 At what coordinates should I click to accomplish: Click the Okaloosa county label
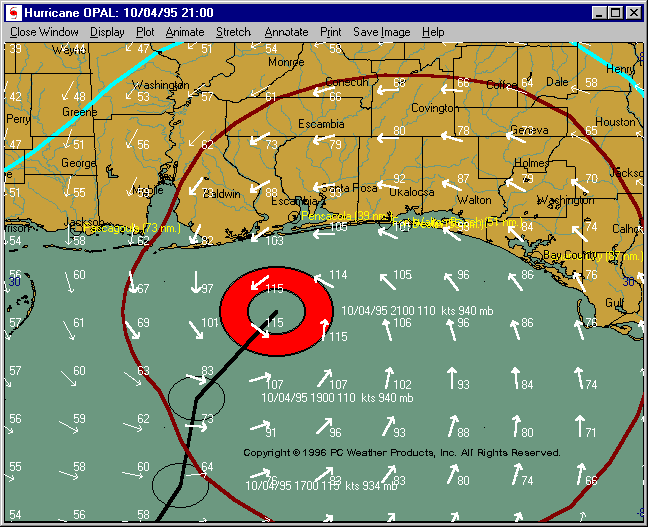[412, 192]
